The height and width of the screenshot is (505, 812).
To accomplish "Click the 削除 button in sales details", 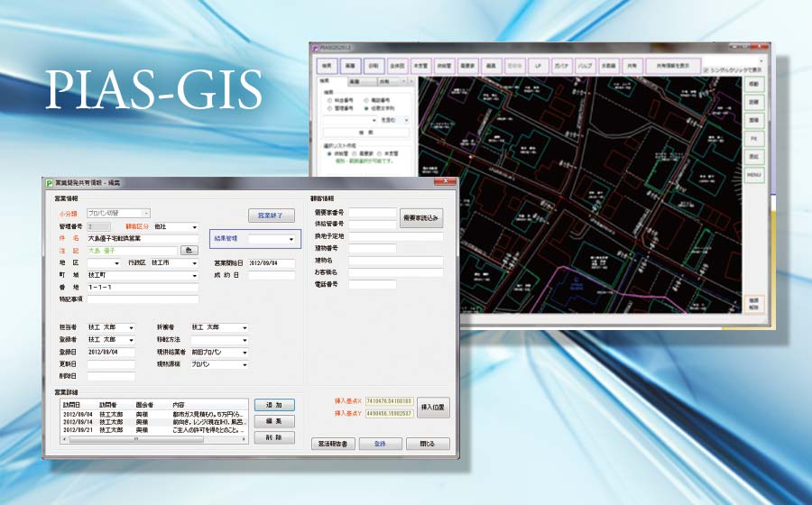I will pyautogui.click(x=274, y=437).
